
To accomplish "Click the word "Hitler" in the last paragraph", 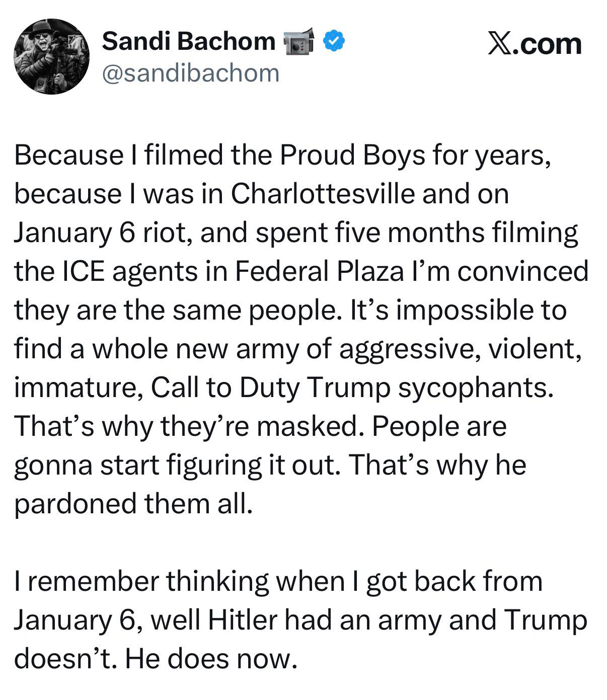I will click(243, 619).
